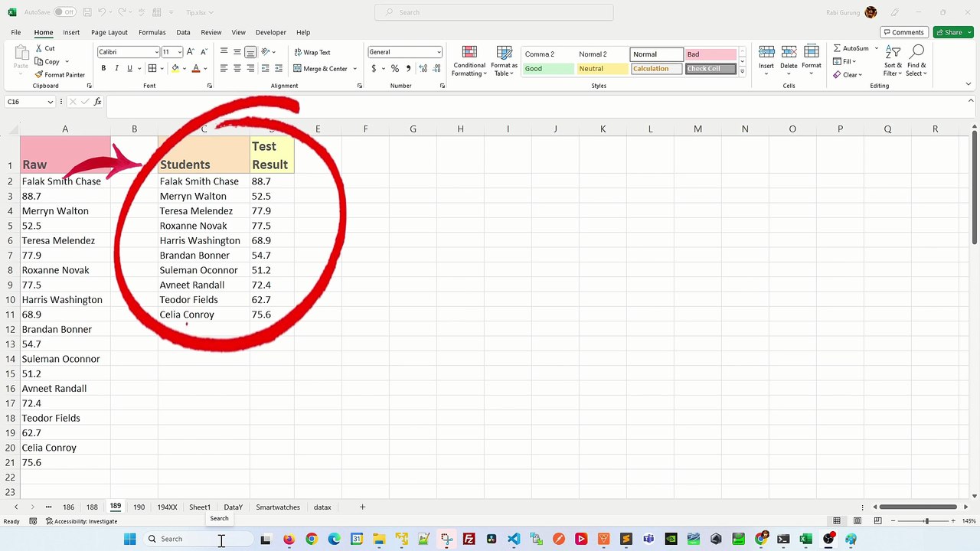The image size is (980, 551).
Task: Switch to Data tab
Action: (183, 32)
